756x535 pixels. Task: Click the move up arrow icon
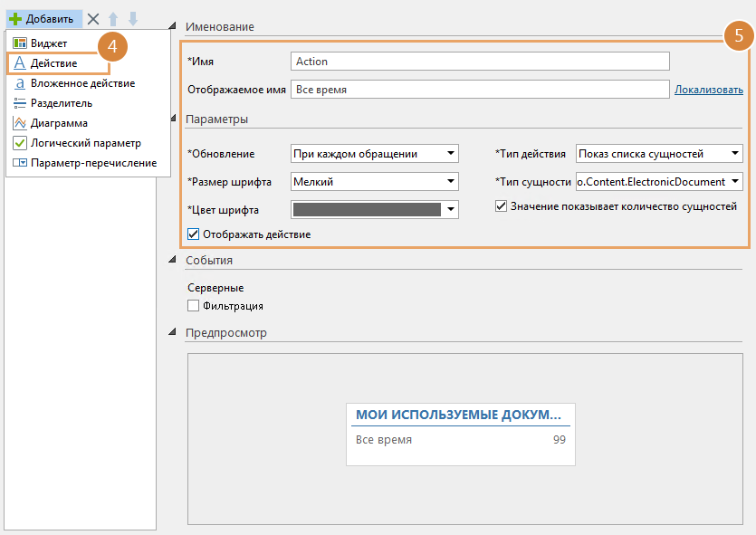pos(114,18)
